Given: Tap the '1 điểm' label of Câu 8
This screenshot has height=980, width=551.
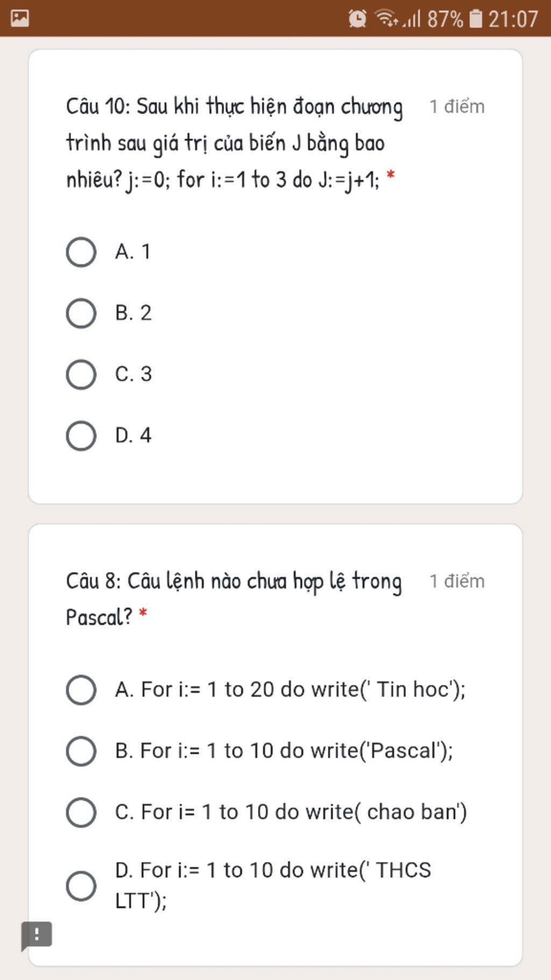Looking at the screenshot, I should (x=457, y=581).
